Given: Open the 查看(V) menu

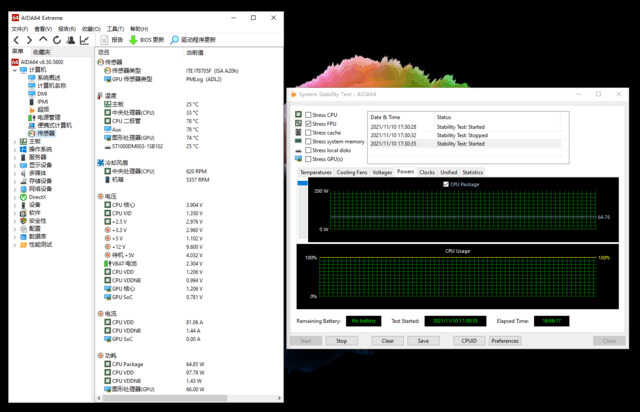Looking at the screenshot, I should (x=43, y=29).
